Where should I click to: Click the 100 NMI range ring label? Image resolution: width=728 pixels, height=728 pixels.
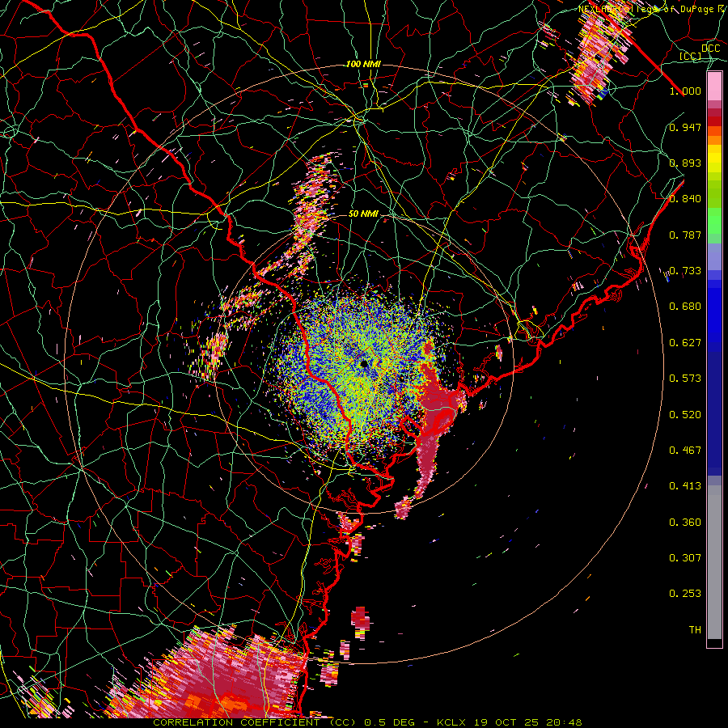[x=363, y=64]
